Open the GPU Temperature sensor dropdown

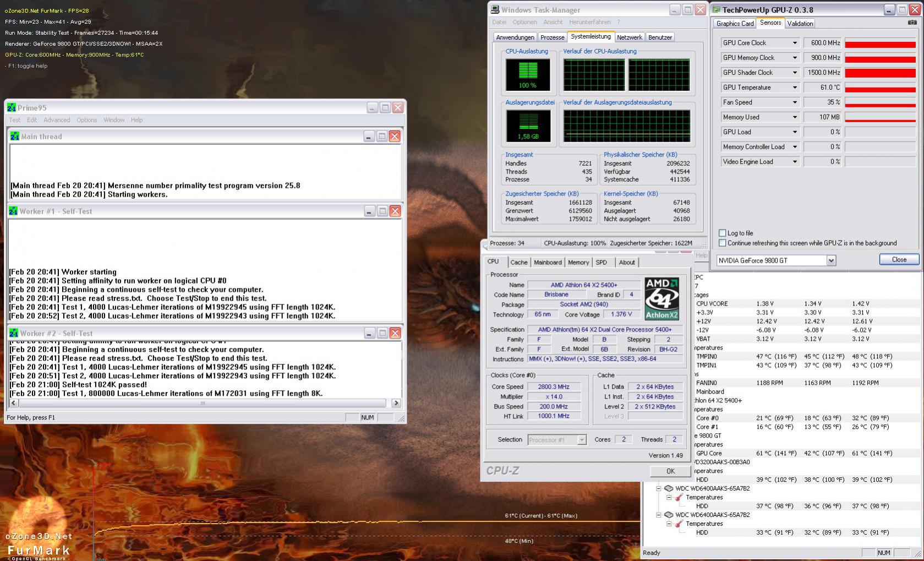(x=795, y=88)
